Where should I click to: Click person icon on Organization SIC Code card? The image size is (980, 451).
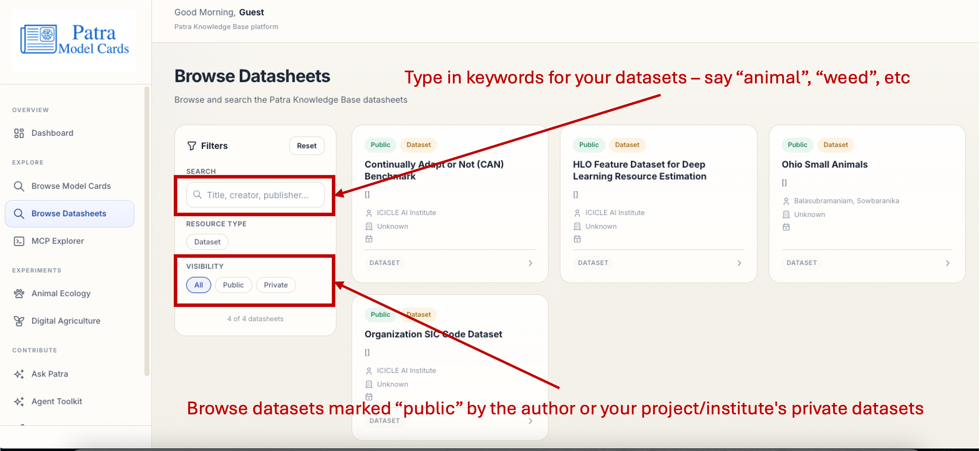click(369, 371)
